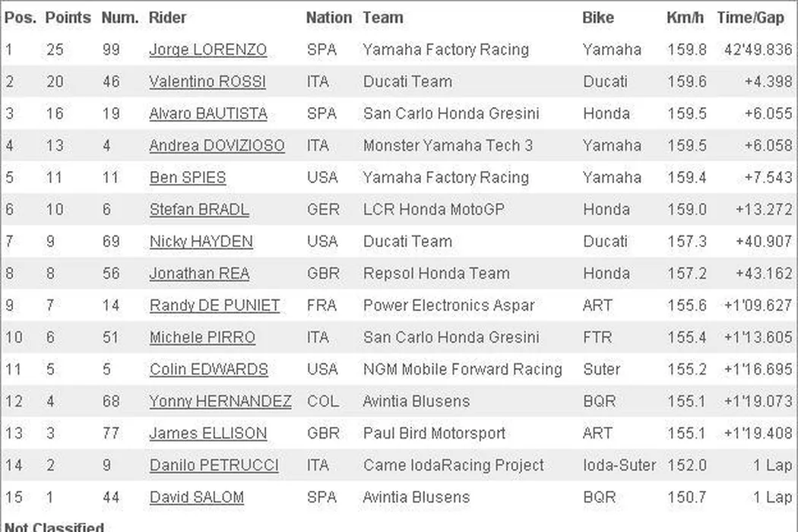Click the Points column header
798x532 pixels.
tap(68, 17)
